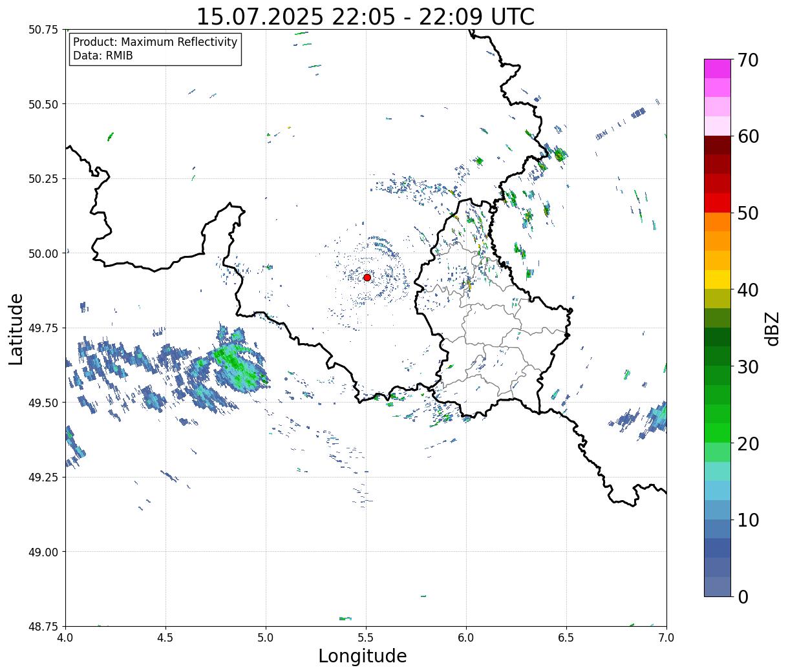
Task: Click the light turquoise colorbar segment below 20
Action: tap(718, 471)
